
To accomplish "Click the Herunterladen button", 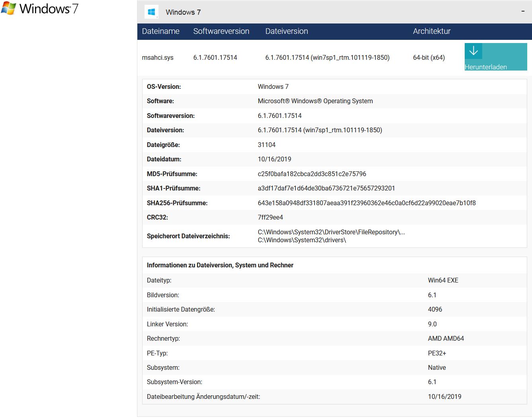I will [x=496, y=57].
